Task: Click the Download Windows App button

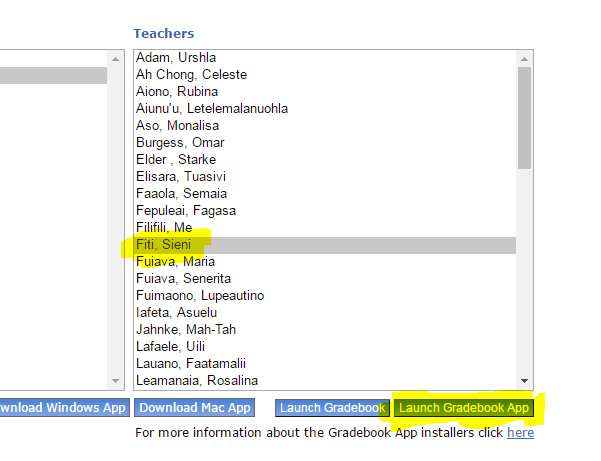Action: pyautogui.click(x=64, y=407)
